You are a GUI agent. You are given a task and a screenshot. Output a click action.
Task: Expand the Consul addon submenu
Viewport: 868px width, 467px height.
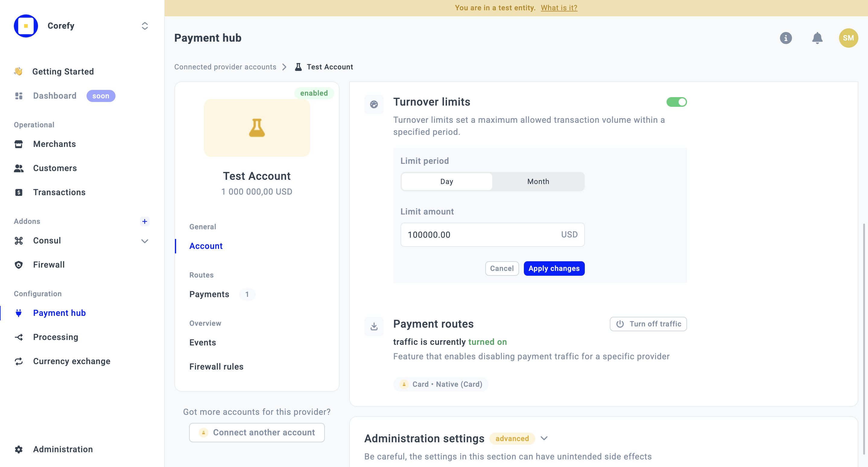pyautogui.click(x=144, y=240)
